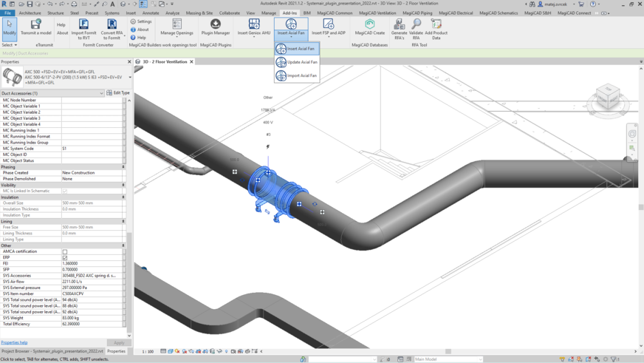
Task: Open Import Formit to RVT tool
Action: pos(83,25)
